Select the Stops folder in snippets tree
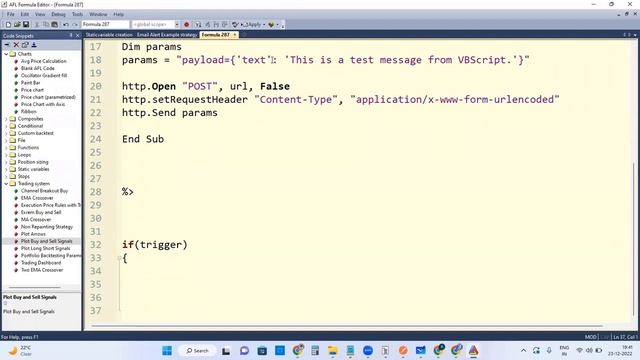Screen dimensions: 640x360 point(23,176)
